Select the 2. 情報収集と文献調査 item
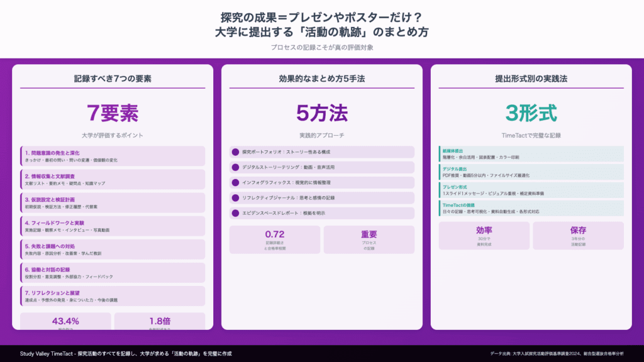Viewport: 644px width, 362px height. coord(113,179)
